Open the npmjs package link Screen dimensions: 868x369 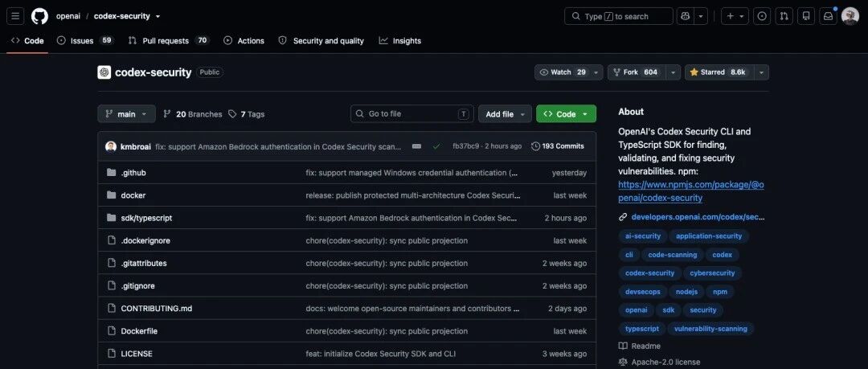[691, 191]
